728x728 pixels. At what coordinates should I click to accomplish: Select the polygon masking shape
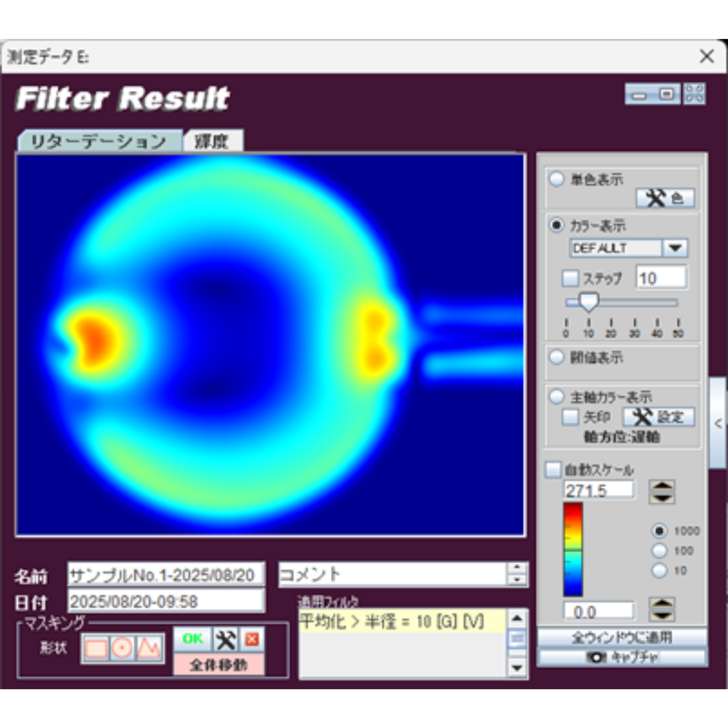coord(149,648)
